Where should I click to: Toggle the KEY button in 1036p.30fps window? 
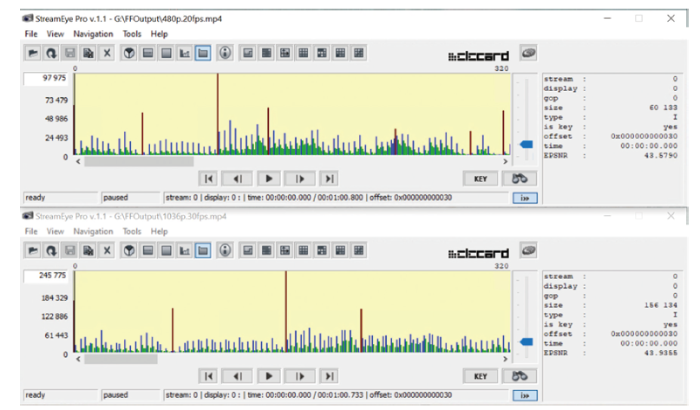click(480, 376)
